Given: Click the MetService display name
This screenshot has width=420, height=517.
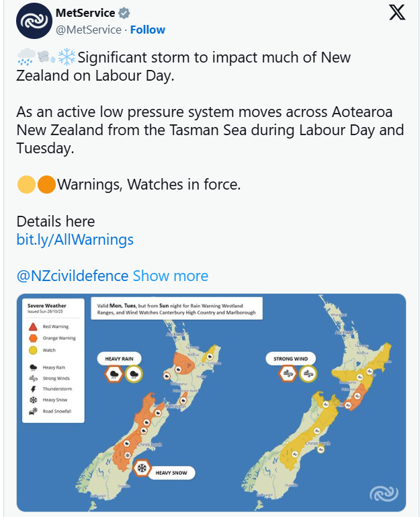Looking at the screenshot, I should coord(85,13).
